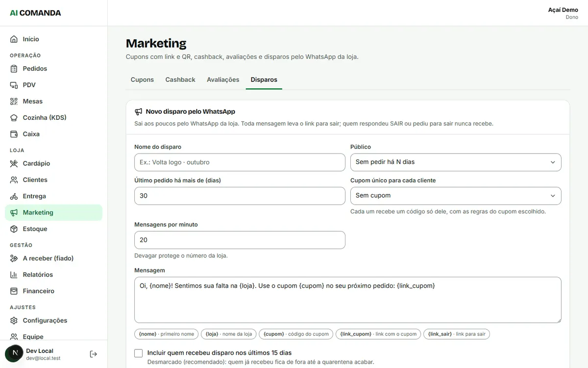Click the GESTÃO section label
The image size is (588, 368).
click(x=21, y=245)
